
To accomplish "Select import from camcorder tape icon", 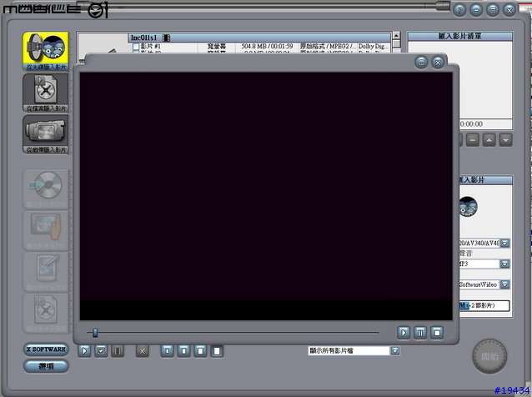I will (x=46, y=134).
